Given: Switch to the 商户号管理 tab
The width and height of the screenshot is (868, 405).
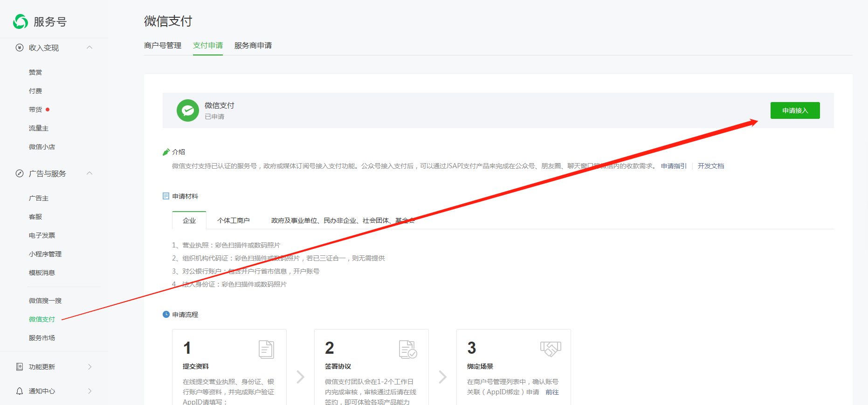Looking at the screenshot, I should point(163,45).
